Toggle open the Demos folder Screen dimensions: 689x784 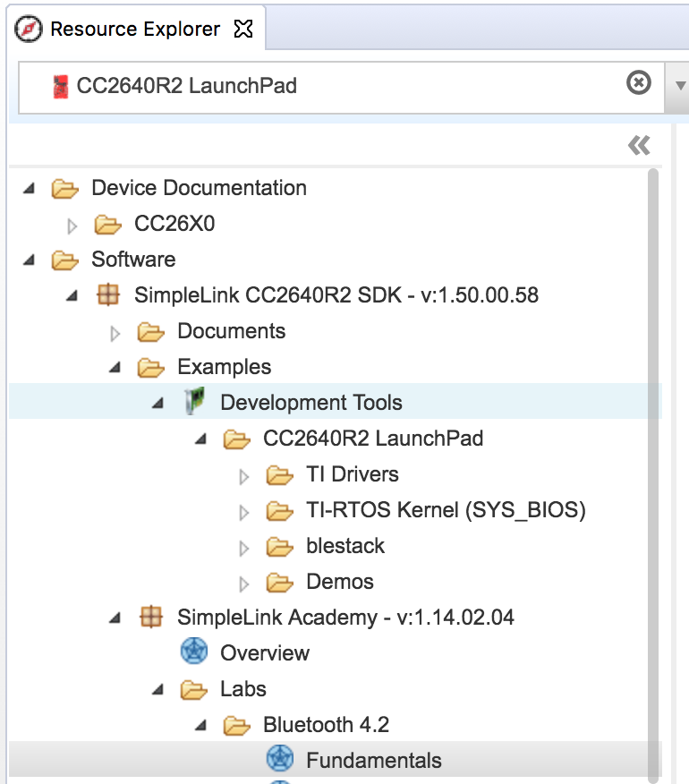244,581
